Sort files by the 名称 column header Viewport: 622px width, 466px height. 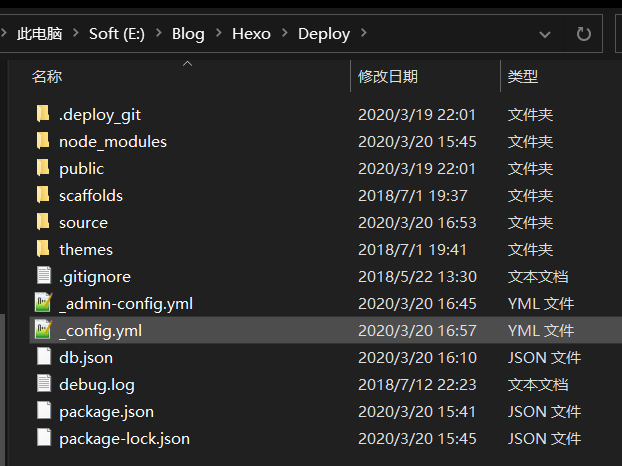(47, 76)
